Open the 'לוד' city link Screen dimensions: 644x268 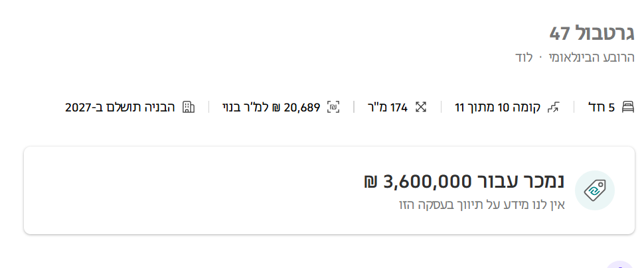click(524, 57)
